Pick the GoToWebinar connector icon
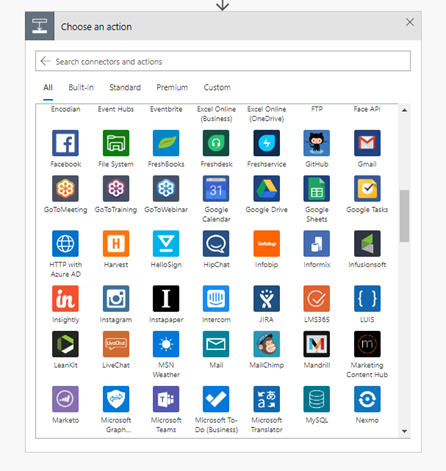Viewport: 446px width, 471px height. [166, 189]
